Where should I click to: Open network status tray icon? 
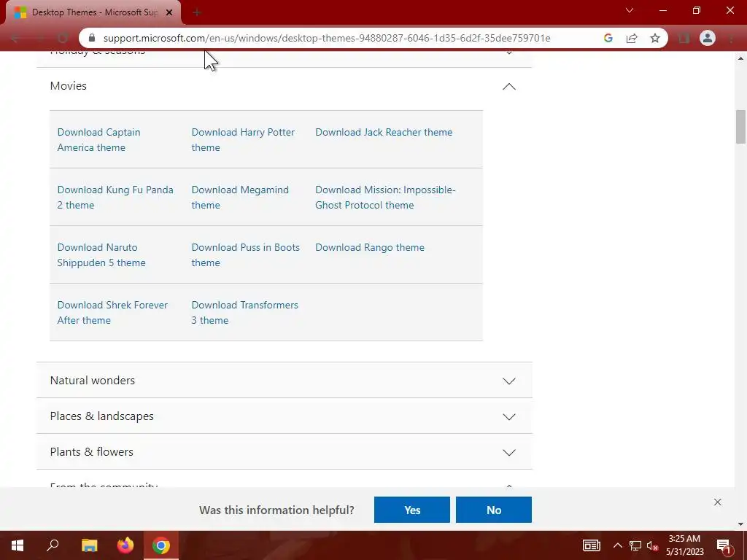click(635, 545)
